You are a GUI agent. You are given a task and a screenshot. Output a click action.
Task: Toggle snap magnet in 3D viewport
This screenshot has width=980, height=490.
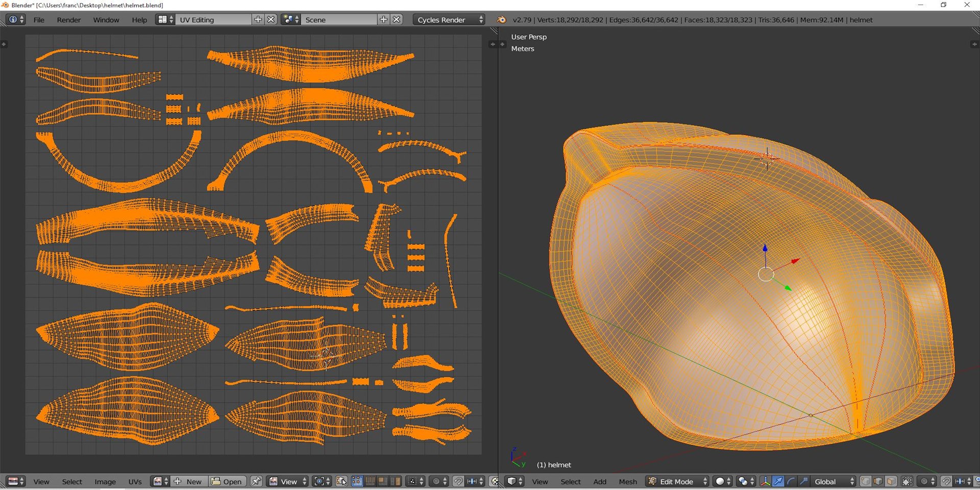coord(946,481)
